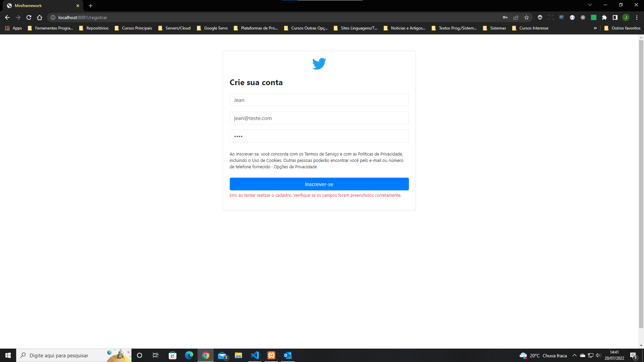Screen dimensions: 644x362
Task: Open the Windows Start menu
Action: point(8,355)
